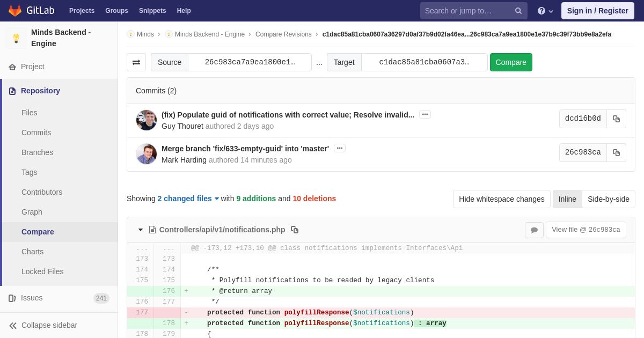Screen dimensions: 644x338
Task: Click the 241 issues count badge
Action: pos(101,298)
